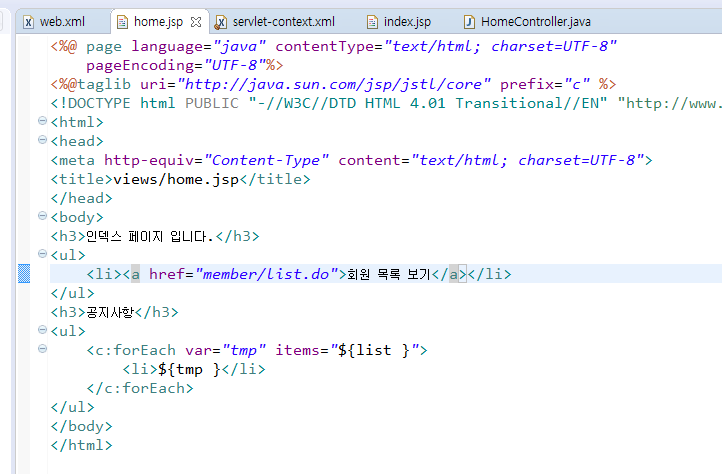Select the home.jsp editor tab
Viewport: 722px width, 474px height.
[x=158, y=22]
